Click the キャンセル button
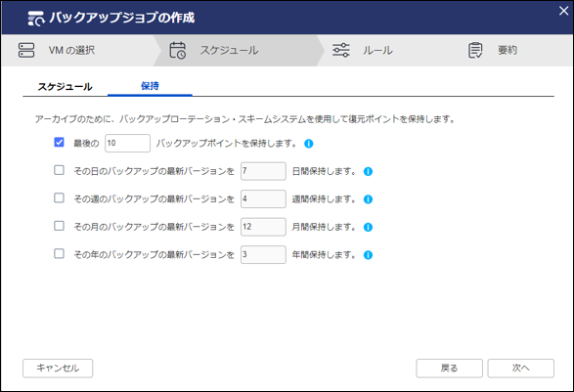 tap(58, 369)
